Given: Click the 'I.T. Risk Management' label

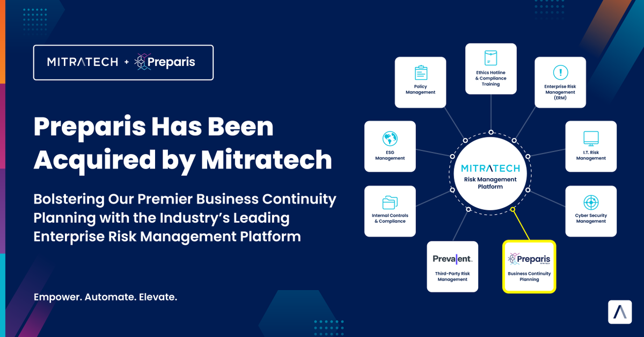Looking at the screenshot, I should (x=591, y=155).
